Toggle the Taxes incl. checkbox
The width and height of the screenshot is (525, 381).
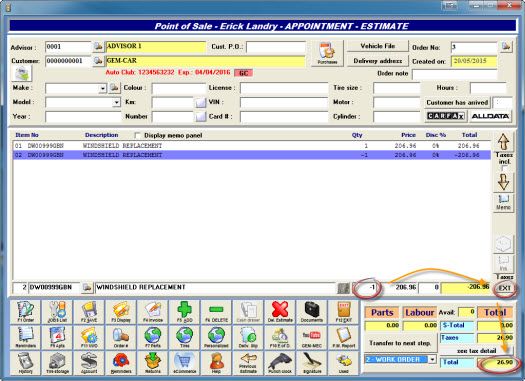504,168
